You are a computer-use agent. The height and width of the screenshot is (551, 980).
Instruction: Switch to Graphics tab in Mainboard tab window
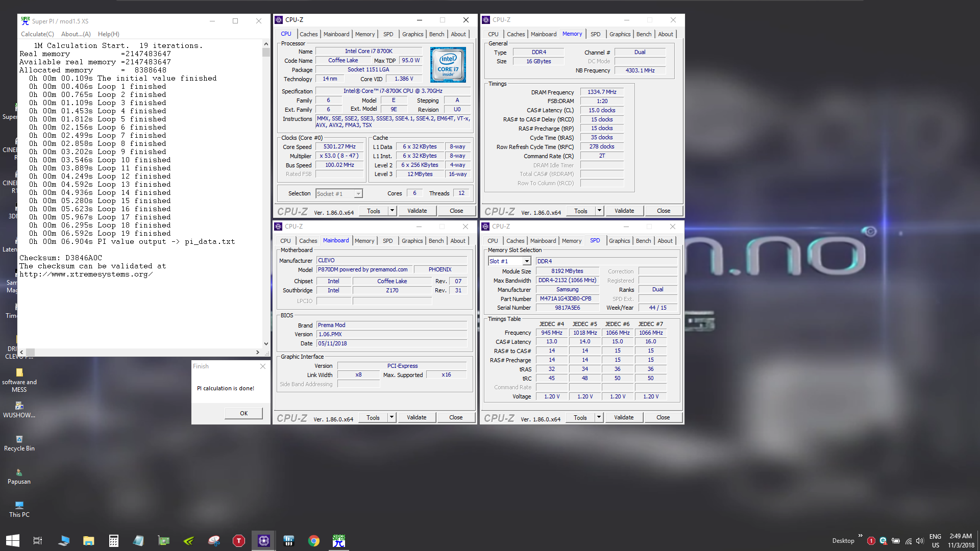coord(412,241)
